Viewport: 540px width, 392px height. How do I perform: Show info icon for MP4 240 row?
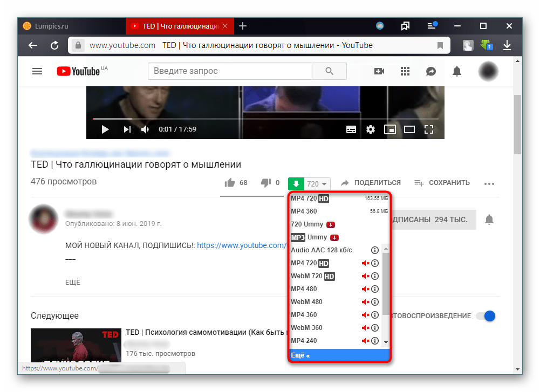tap(375, 341)
